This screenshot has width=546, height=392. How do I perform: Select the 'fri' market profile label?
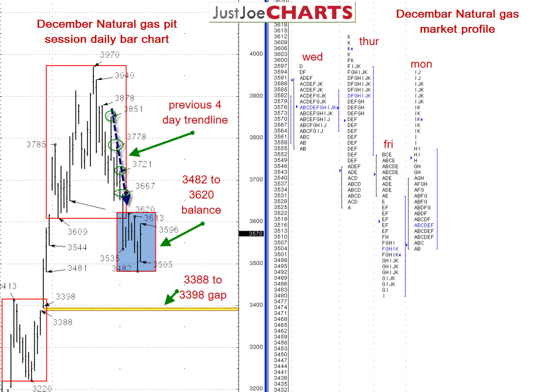coord(388,144)
